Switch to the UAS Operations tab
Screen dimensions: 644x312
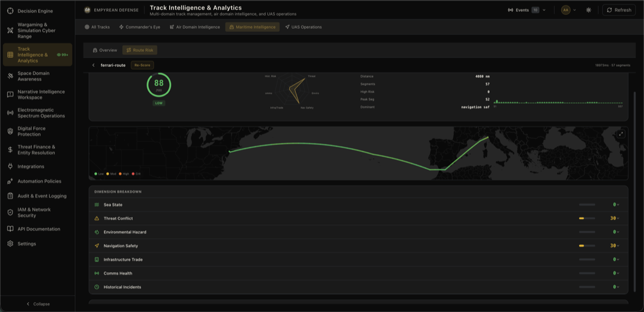coord(304,27)
